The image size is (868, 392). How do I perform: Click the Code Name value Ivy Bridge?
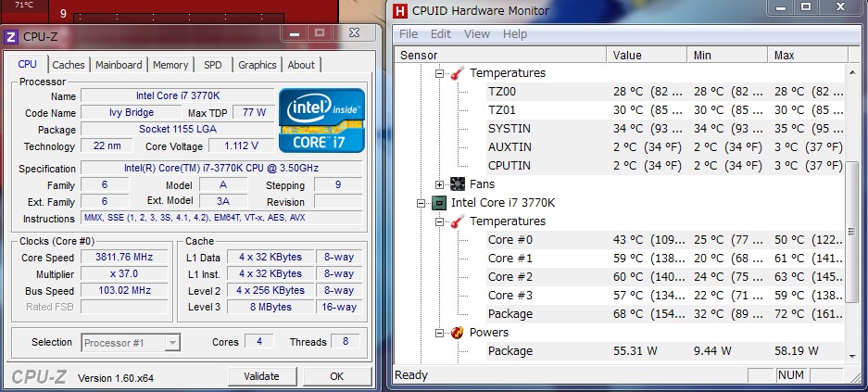point(132,112)
